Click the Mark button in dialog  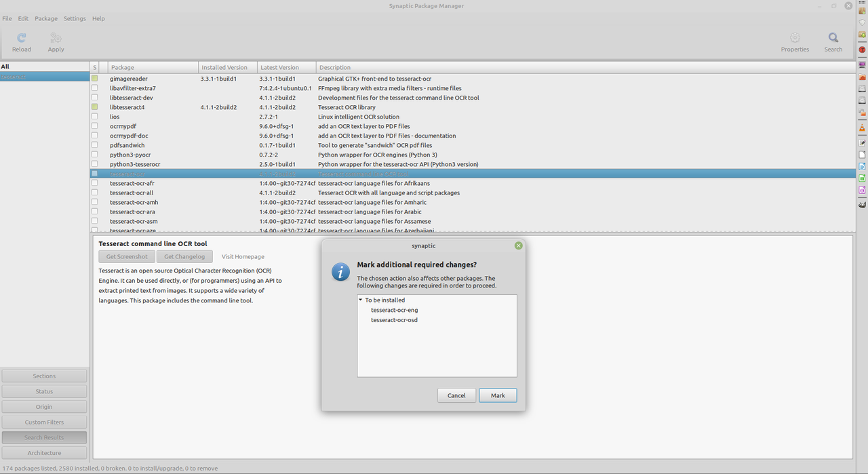tap(498, 395)
